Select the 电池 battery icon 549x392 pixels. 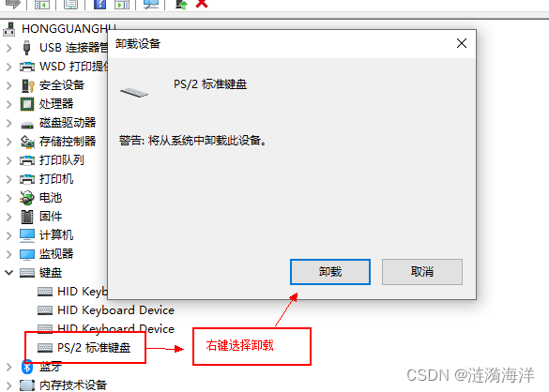[x=27, y=198]
